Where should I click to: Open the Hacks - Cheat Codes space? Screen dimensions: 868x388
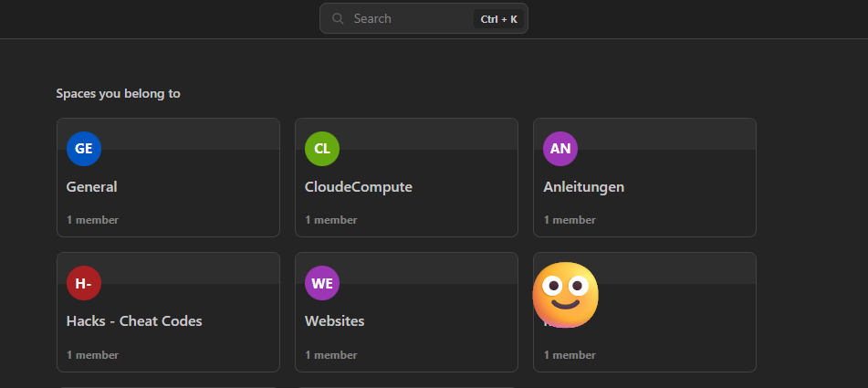click(134, 321)
